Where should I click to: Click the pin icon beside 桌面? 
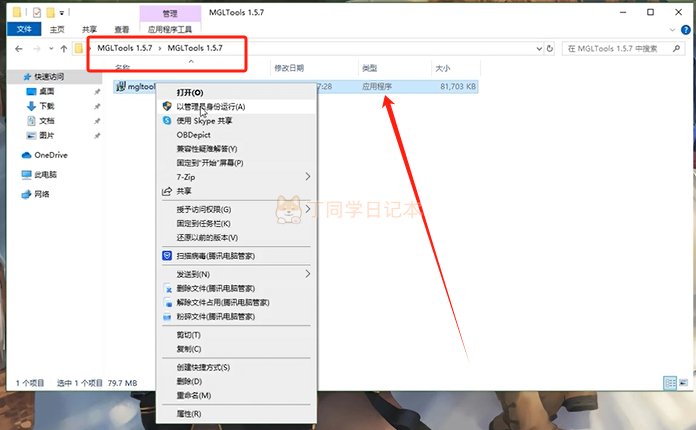pos(97,92)
